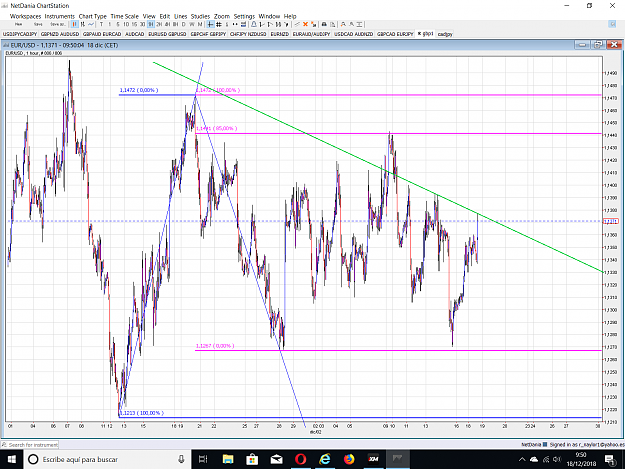625x469 pixels.
Task: Switch to EURUSD GBPUSD workspace tab
Action: tap(167, 34)
